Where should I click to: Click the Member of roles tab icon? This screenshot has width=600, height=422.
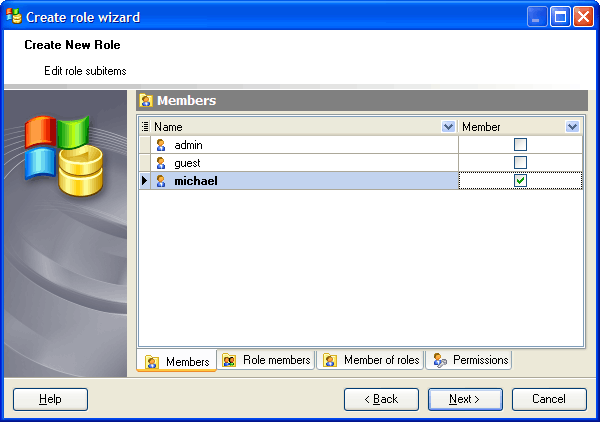330,360
